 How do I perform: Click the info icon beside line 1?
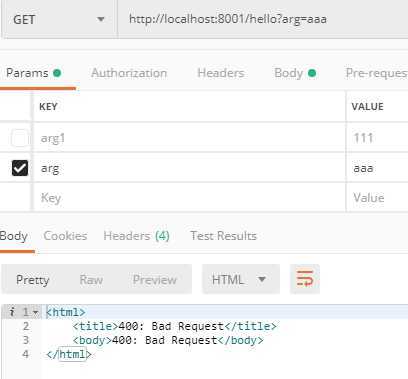[x=12, y=312]
